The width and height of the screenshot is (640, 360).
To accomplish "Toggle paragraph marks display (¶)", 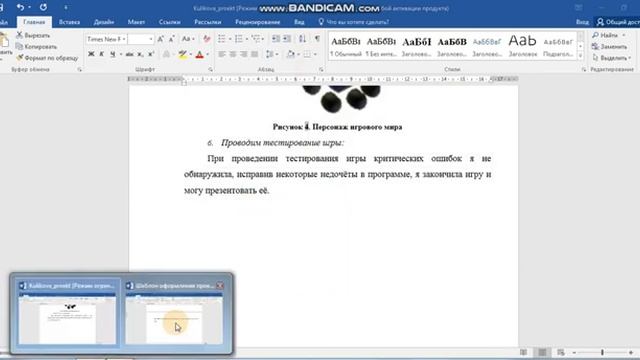I will (x=317, y=39).
